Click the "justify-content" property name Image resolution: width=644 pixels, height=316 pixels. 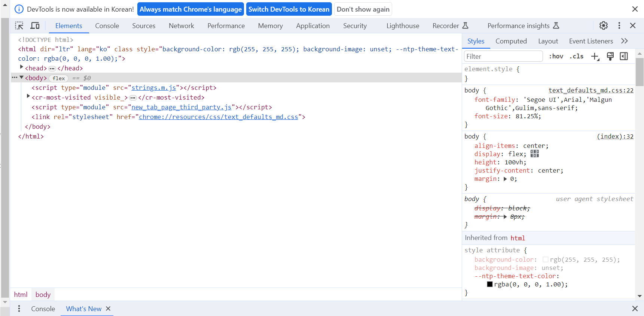(x=502, y=170)
